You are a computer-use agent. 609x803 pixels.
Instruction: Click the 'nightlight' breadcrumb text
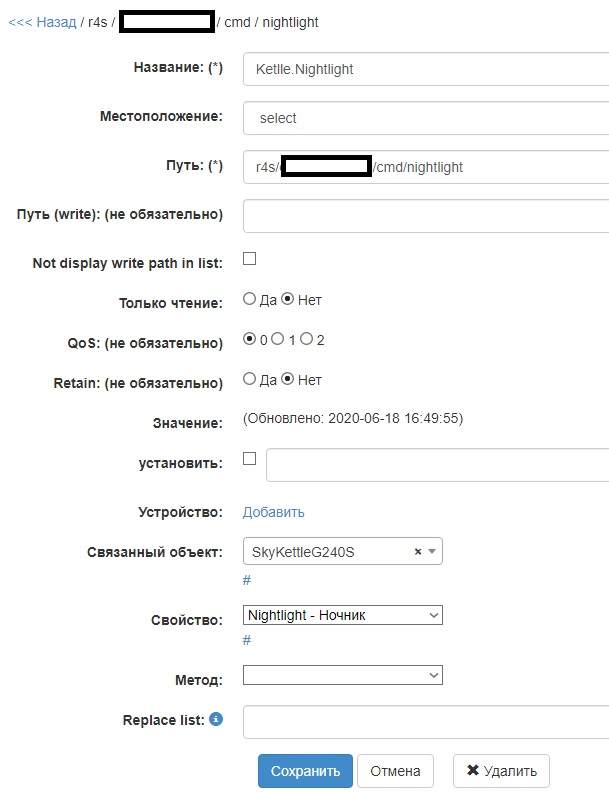(x=290, y=23)
